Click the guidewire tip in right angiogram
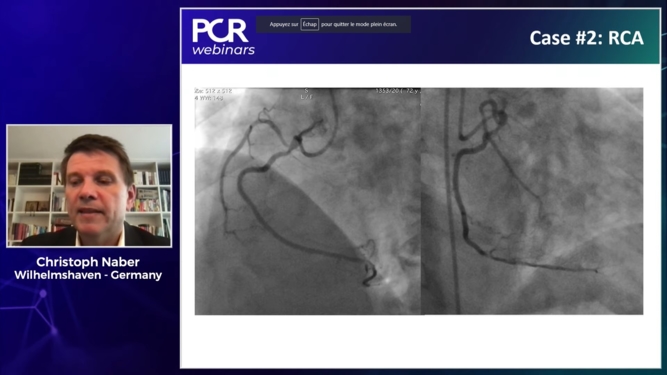667x375 pixels. click(x=596, y=270)
